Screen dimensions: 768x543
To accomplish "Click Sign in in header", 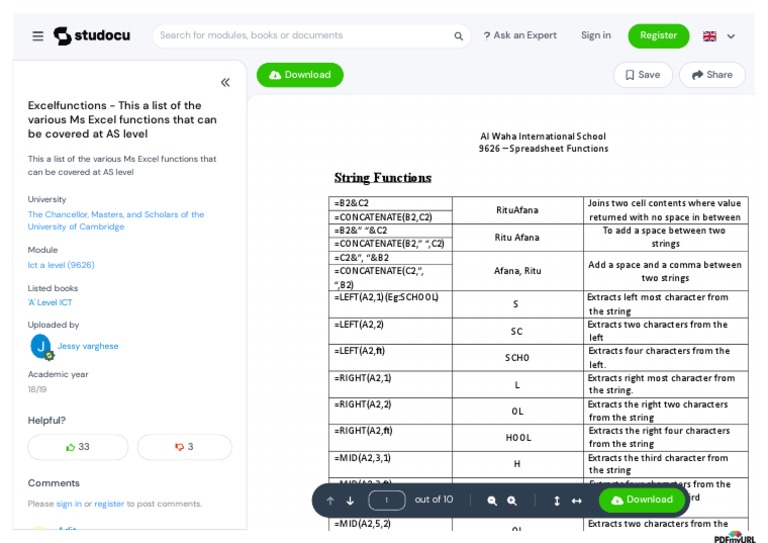I will coord(596,36).
